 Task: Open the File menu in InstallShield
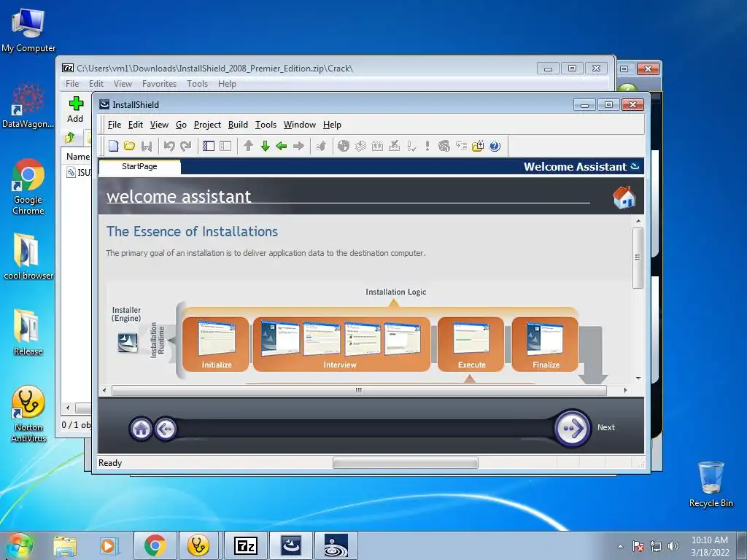click(115, 125)
